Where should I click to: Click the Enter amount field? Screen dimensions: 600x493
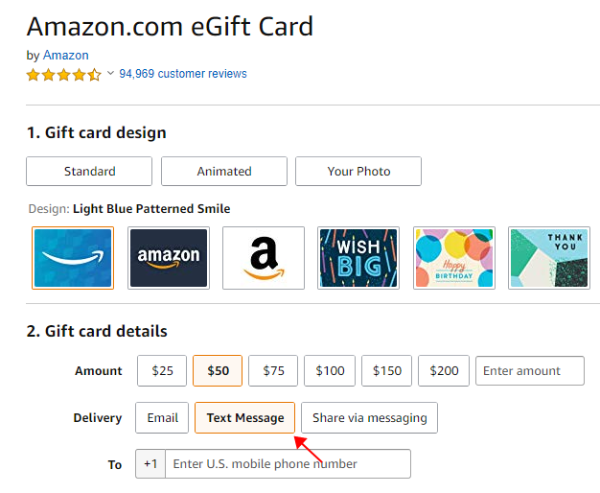530,371
